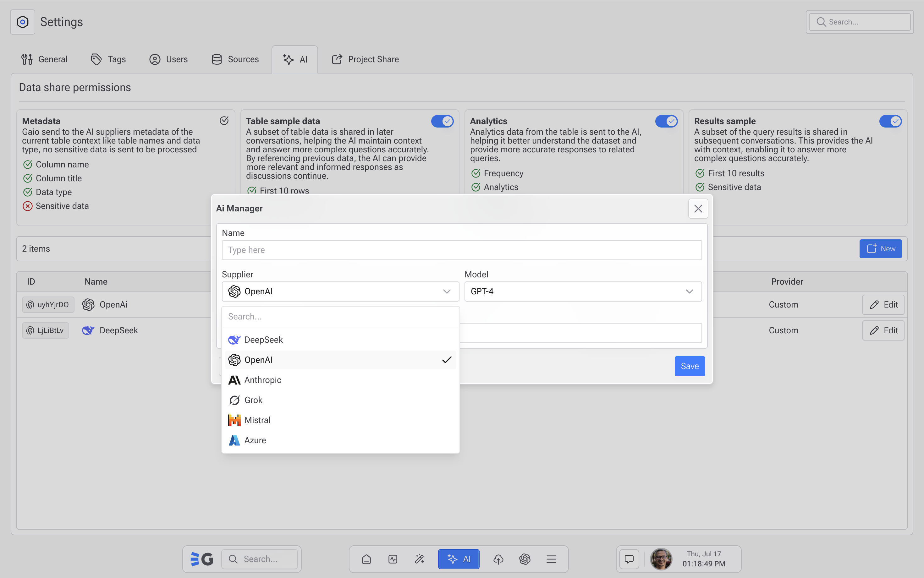Click the magic wand icon in dock

coord(420,559)
